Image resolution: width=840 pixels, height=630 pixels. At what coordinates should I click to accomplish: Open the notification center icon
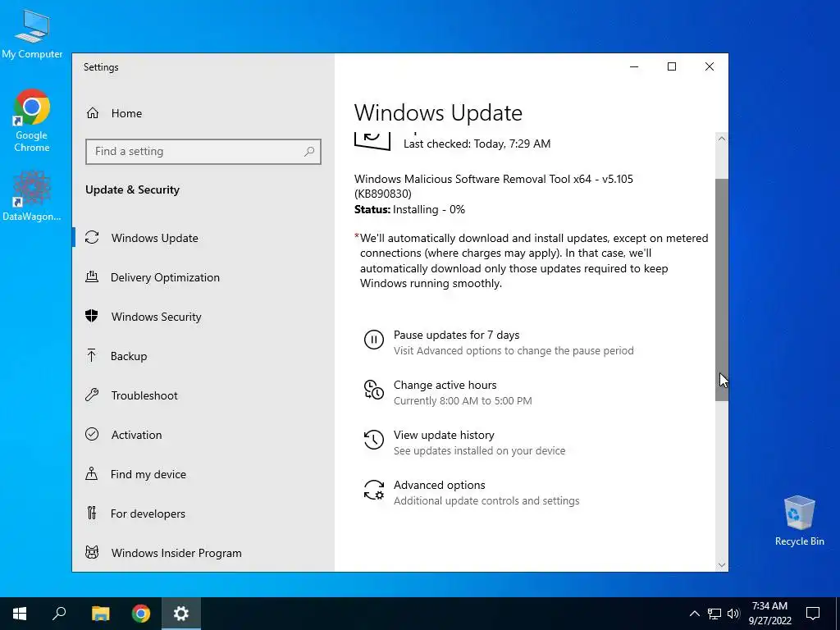coord(813,614)
